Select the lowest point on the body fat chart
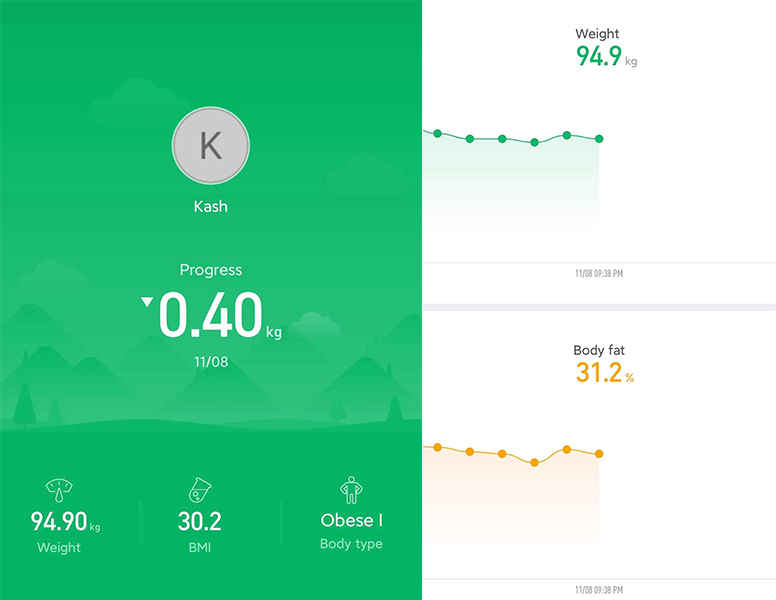Image resolution: width=776 pixels, height=600 pixels. (x=534, y=462)
